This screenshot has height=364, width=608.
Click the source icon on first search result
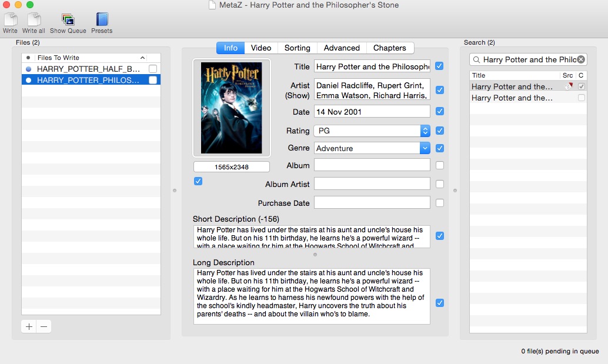[569, 86]
